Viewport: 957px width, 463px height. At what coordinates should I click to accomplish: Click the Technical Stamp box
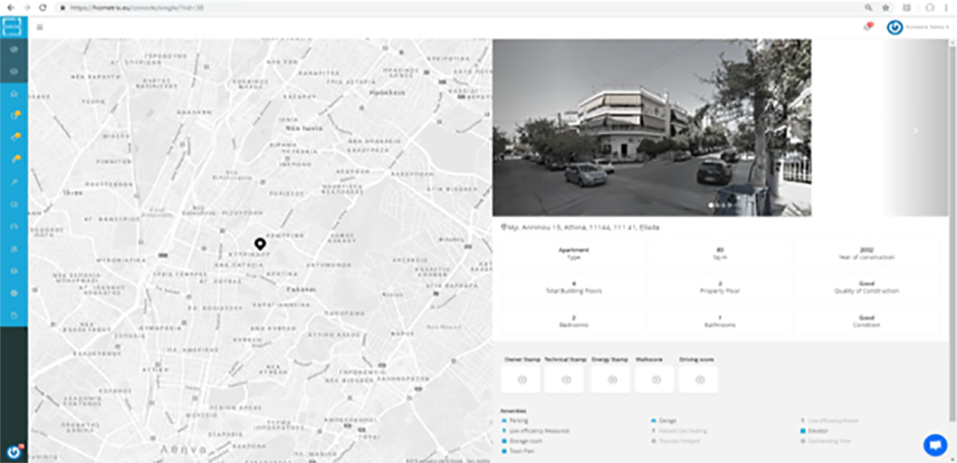[565, 379]
